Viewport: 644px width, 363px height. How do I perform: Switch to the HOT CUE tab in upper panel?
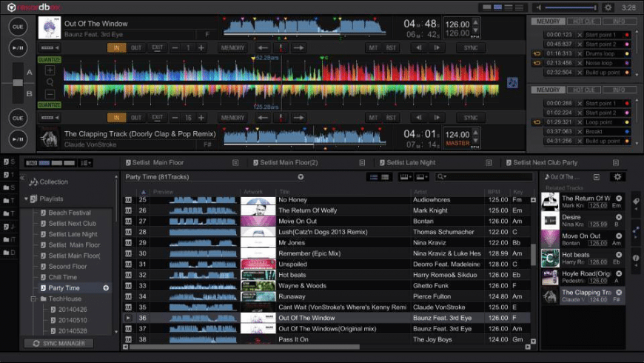[583, 21]
